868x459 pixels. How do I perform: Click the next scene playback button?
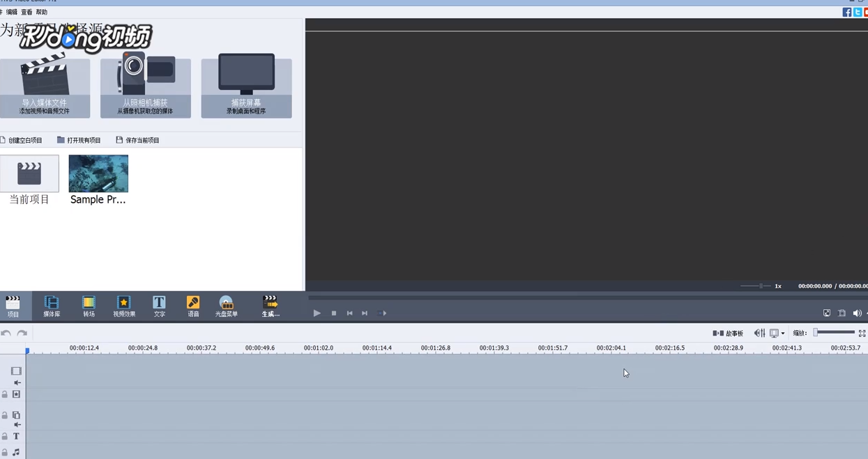coord(382,313)
